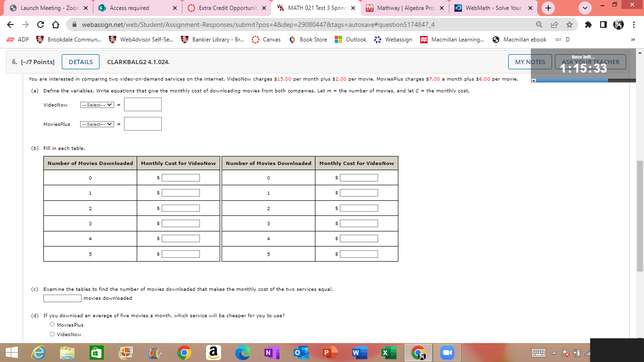Open the touch keyboard tray icon

[538, 353]
